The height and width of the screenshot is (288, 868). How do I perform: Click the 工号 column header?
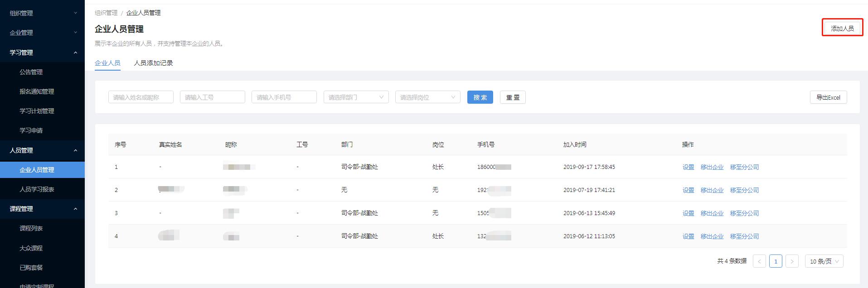pyautogui.click(x=302, y=144)
